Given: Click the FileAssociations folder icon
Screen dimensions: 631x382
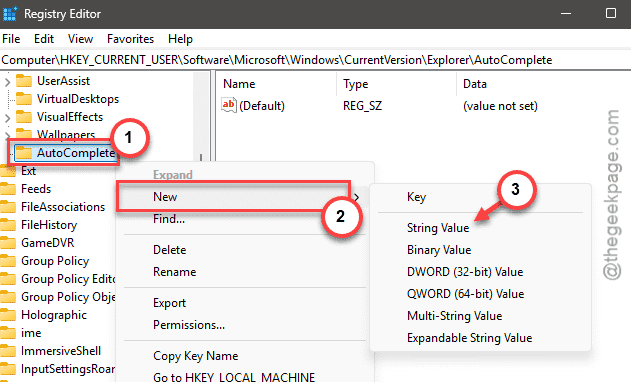Looking at the screenshot, I should (8, 207).
